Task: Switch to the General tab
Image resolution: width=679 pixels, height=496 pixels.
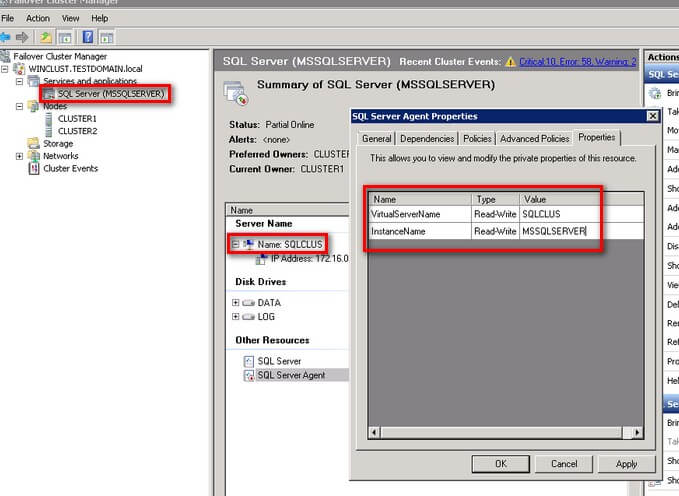Action: 376,139
